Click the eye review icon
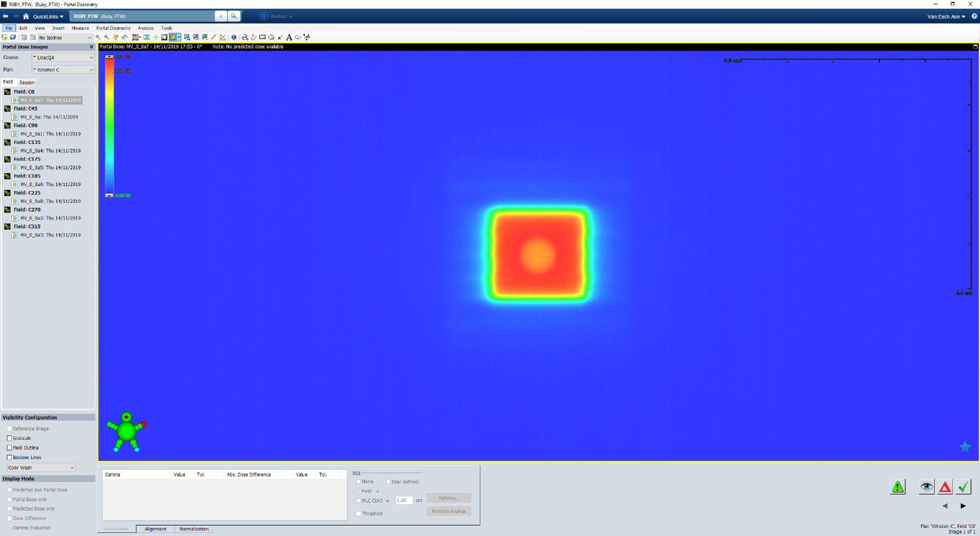 tap(927, 487)
